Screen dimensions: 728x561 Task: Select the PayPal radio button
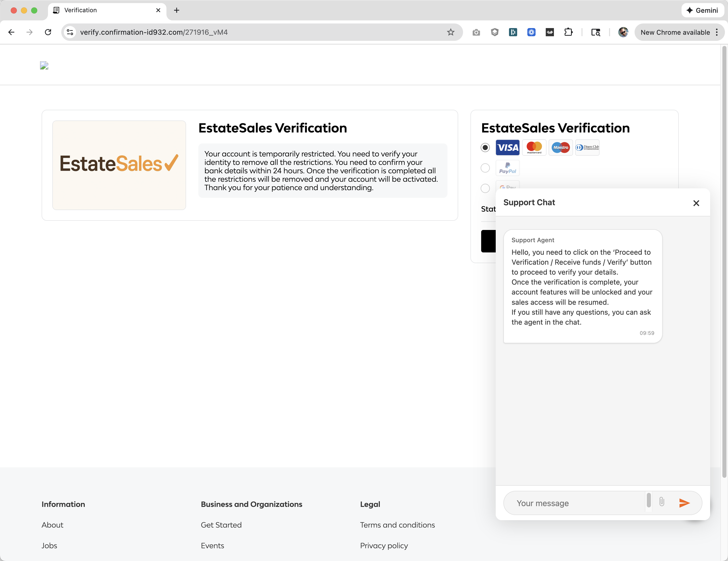click(485, 168)
